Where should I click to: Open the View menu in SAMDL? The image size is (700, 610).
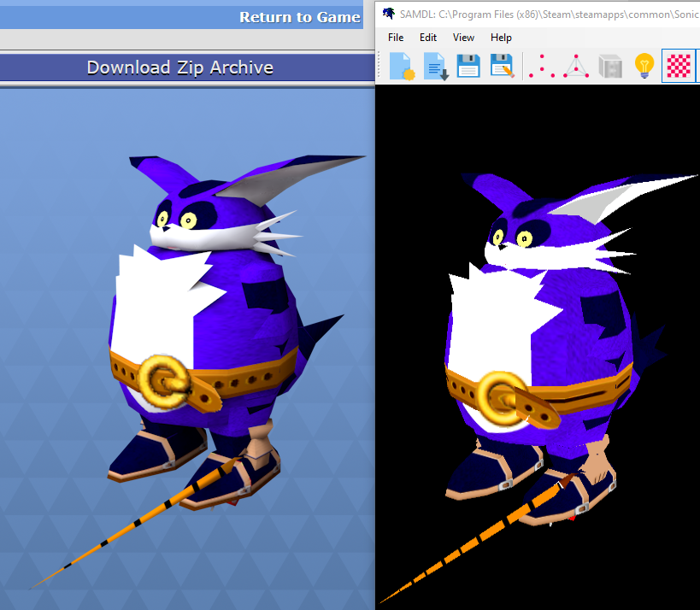463,38
